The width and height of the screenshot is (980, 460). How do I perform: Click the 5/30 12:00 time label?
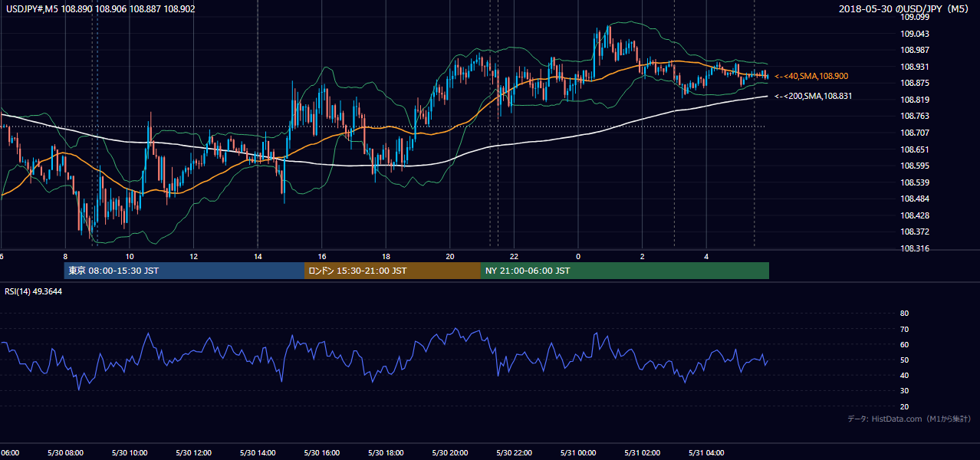194,453
